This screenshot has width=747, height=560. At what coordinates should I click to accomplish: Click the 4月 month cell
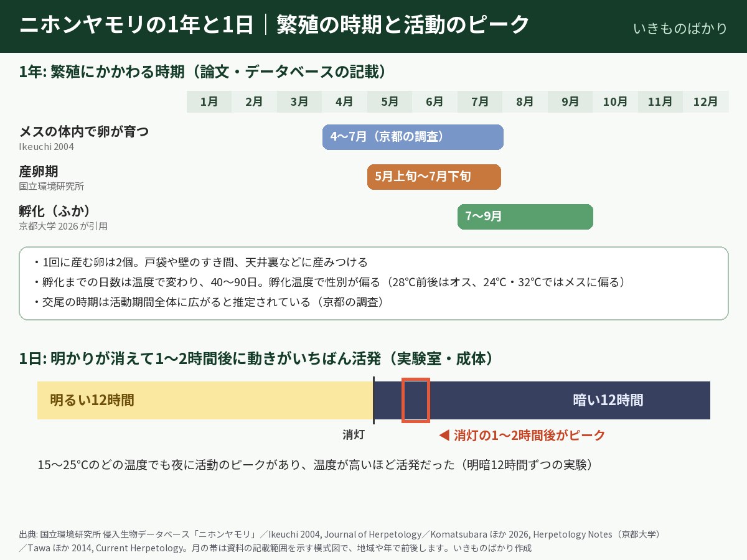pyautogui.click(x=344, y=101)
